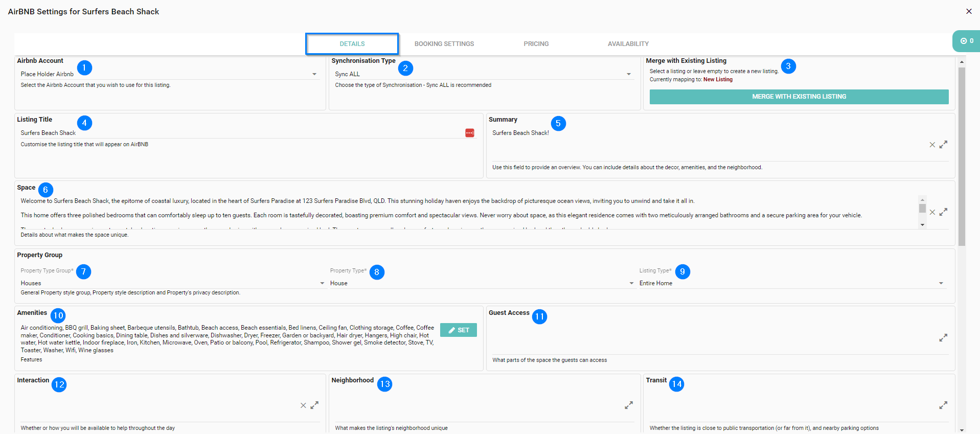
Task: Clear the Summary field with X icon
Action: click(x=932, y=145)
